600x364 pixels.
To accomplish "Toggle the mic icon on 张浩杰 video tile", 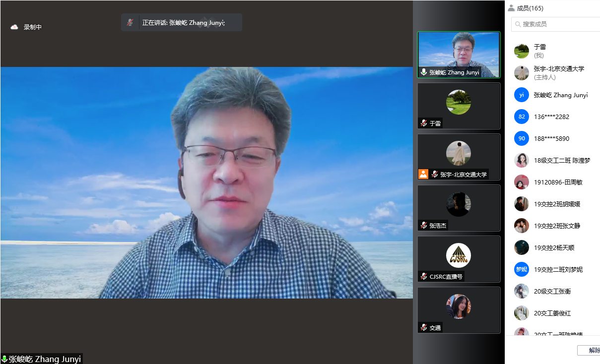I will 424,225.
